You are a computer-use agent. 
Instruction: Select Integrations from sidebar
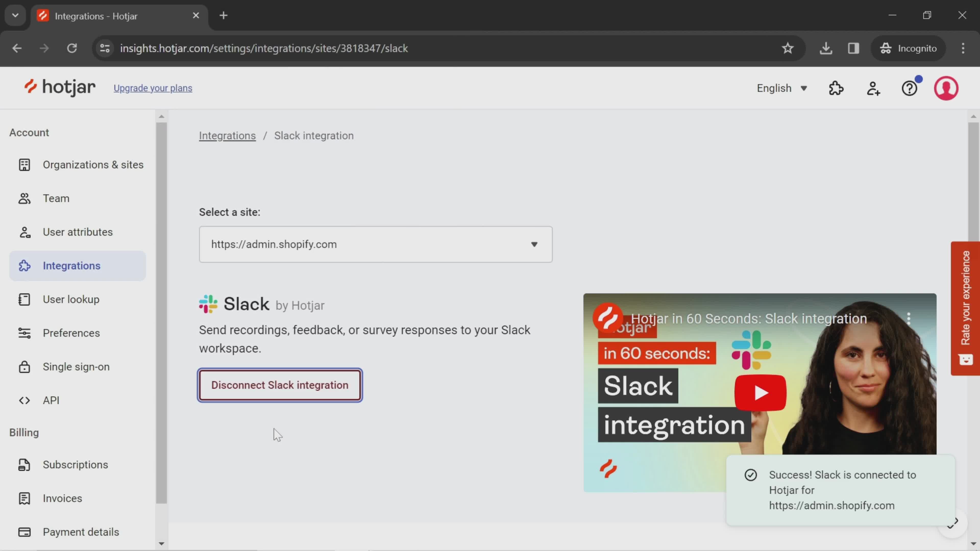(72, 265)
